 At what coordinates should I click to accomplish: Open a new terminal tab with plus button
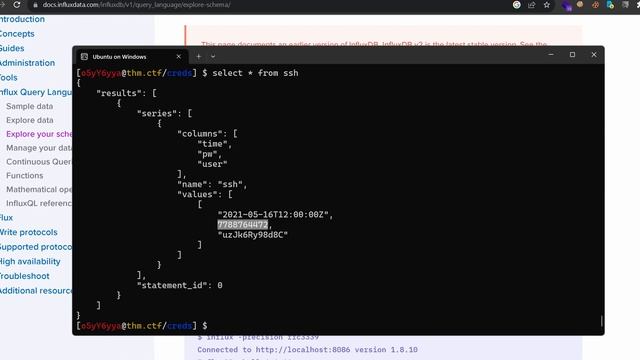coord(199,56)
